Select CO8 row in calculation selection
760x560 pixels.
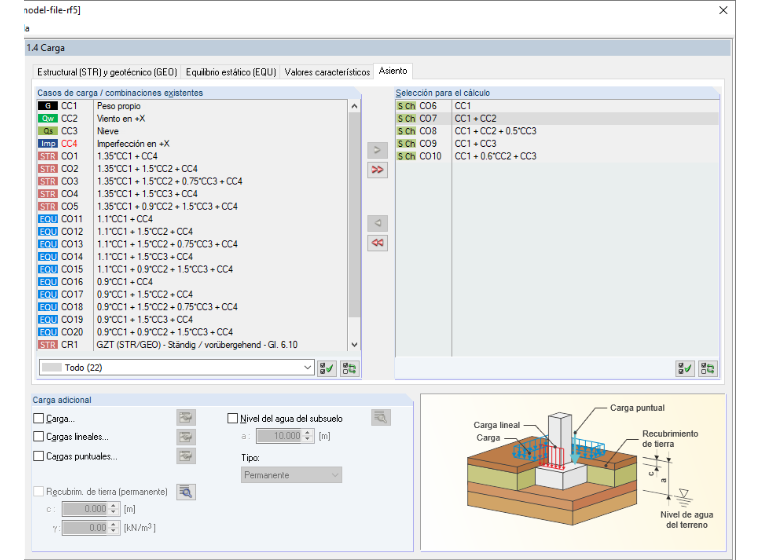[557, 131]
